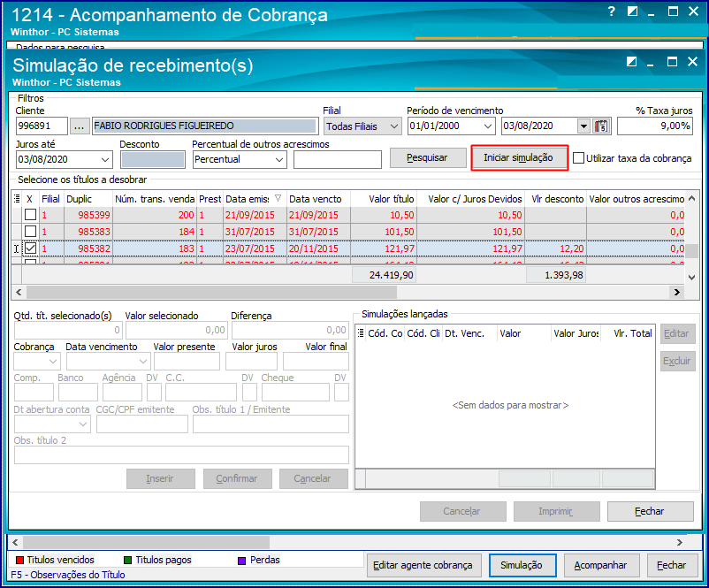Open the titles grid column chooser icon
Screen dimensions: 709x588
tap(17, 199)
